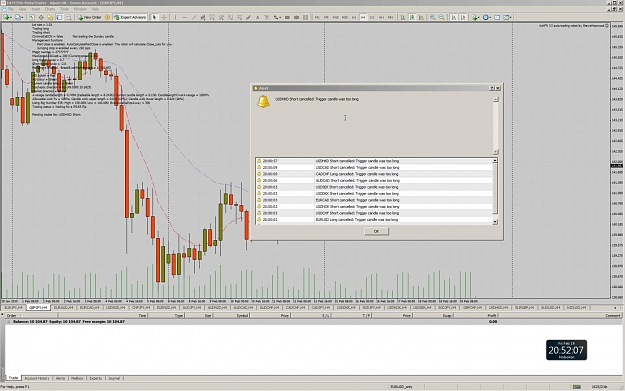625x391 pixels.
Task: Toggle the Terminal panel icon
Action: (59, 17)
